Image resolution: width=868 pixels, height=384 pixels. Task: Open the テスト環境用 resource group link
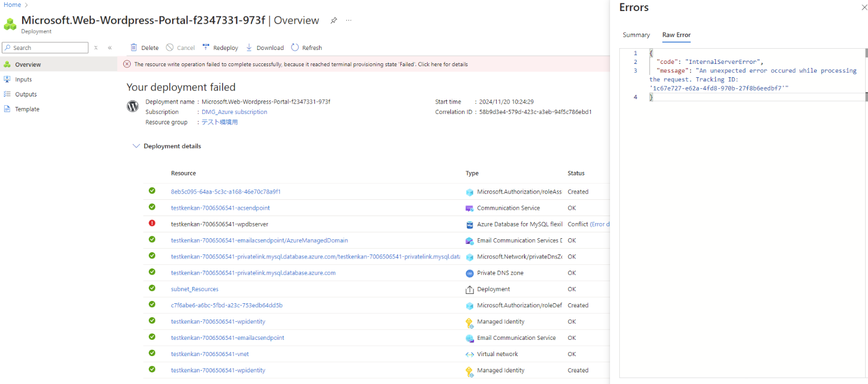(x=220, y=123)
